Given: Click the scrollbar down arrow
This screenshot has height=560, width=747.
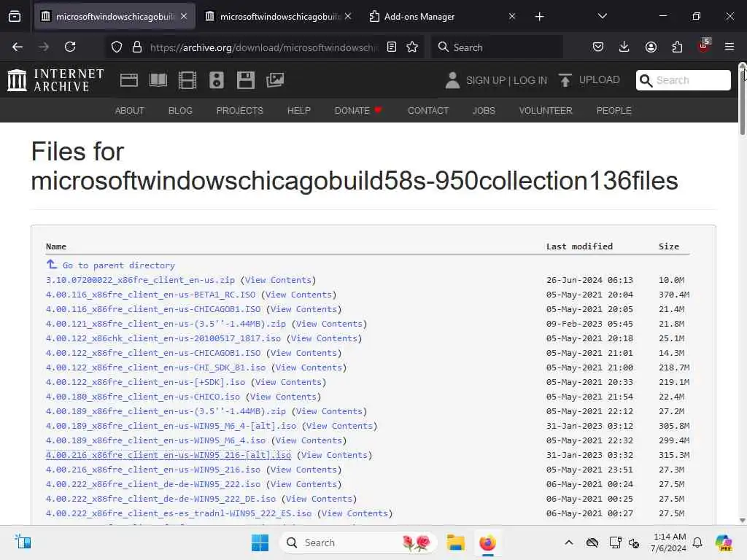Looking at the screenshot, I should tap(742, 520).
